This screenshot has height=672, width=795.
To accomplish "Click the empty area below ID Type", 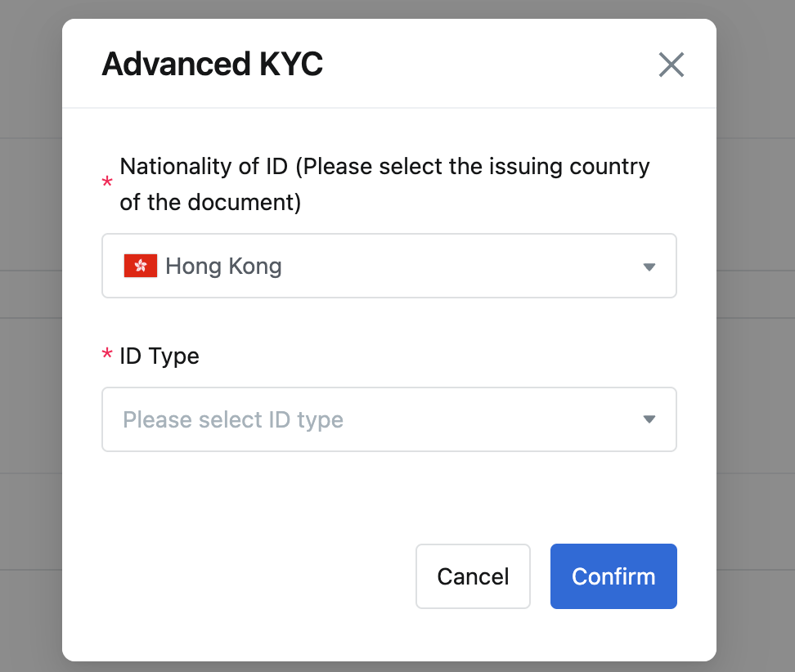I will tap(389, 497).
